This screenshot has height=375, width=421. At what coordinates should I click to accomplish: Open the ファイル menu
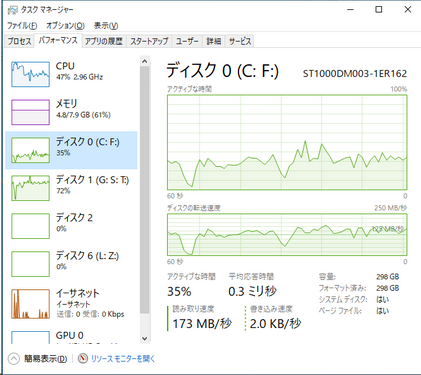(22, 25)
